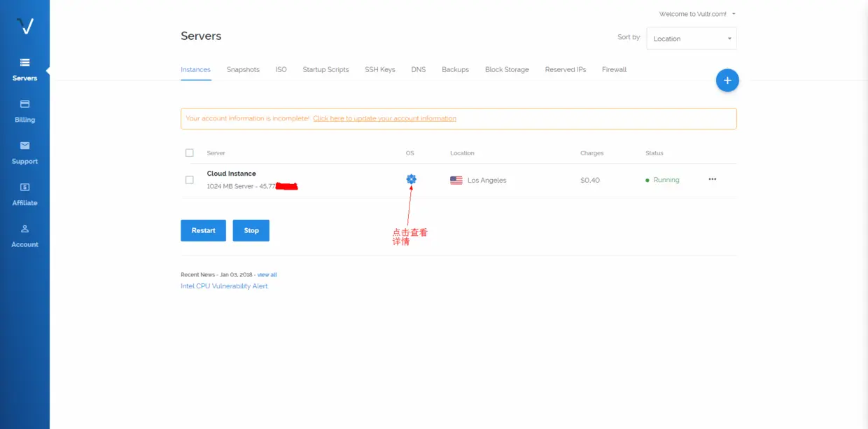
Task: Open the Billing section in the sidebar
Action: coord(24,111)
